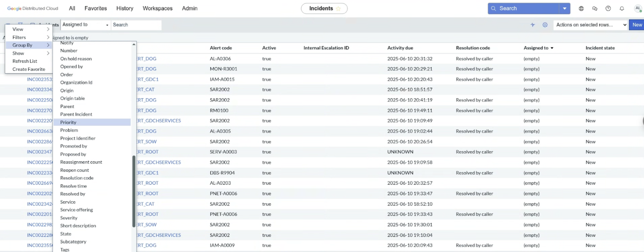
Task: Open the 'Assigned to' search field dropdown
Action: pos(85,25)
